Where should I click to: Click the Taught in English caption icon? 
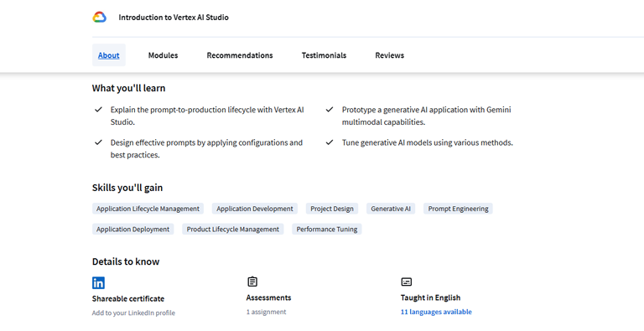tap(406, 282)
